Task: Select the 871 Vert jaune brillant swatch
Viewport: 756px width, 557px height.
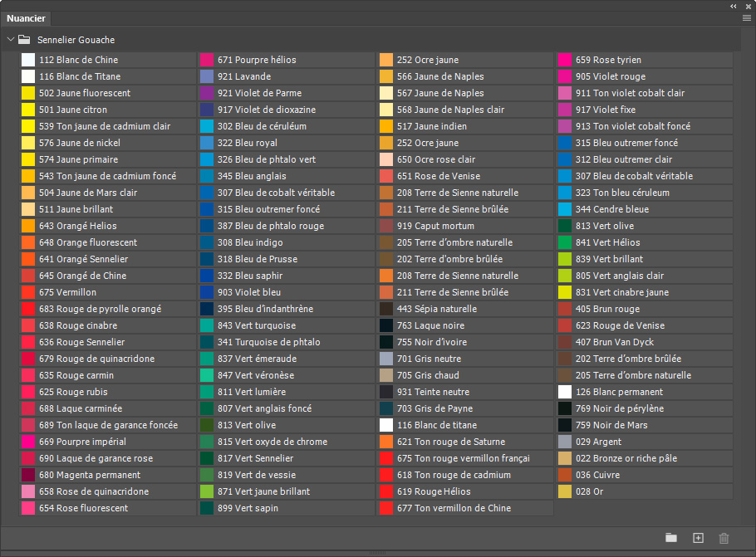Action: pos(287,491)
